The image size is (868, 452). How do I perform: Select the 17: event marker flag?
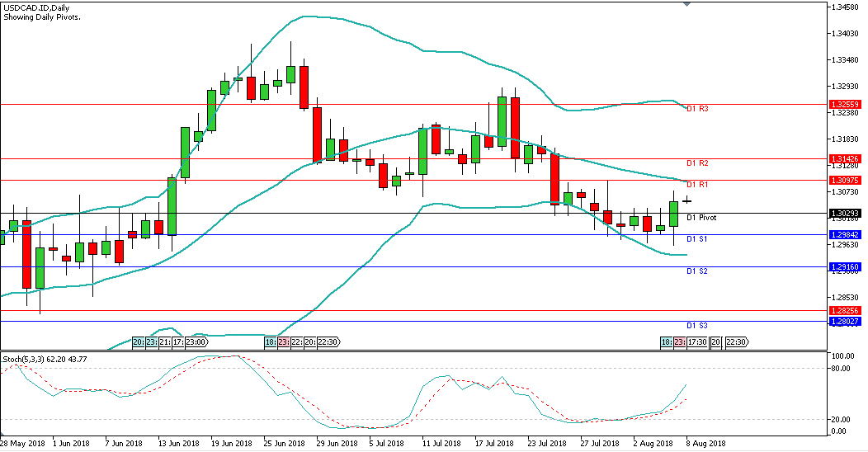pos(178,342)
